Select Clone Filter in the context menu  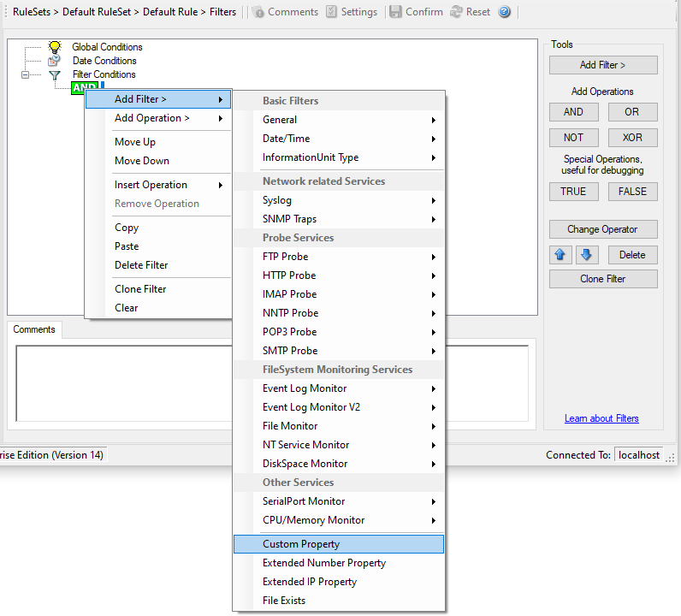click(140, 289)
